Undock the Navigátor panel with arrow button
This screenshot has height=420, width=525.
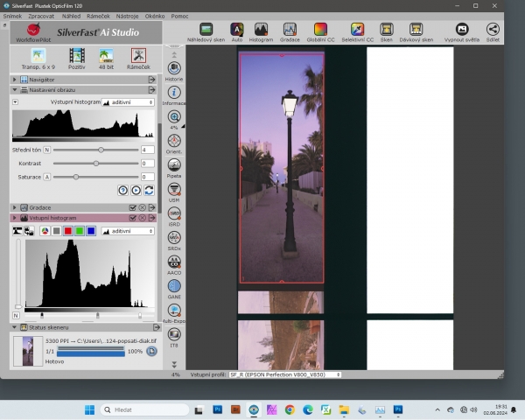(152, 80)
